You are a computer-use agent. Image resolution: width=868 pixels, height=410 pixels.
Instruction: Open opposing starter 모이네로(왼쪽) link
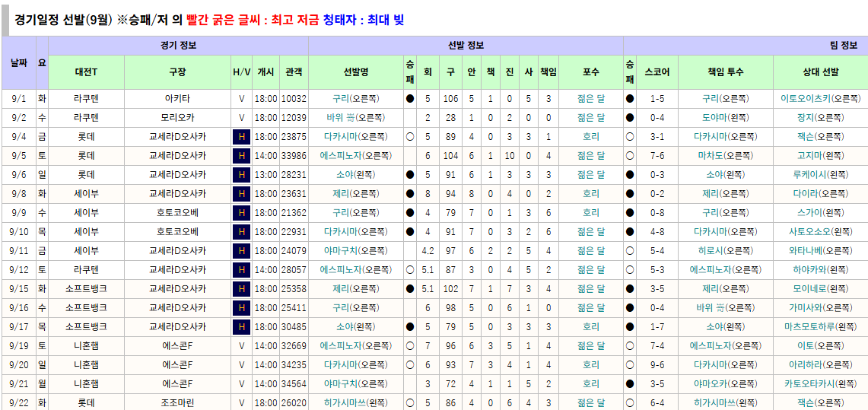pos(820,289)
